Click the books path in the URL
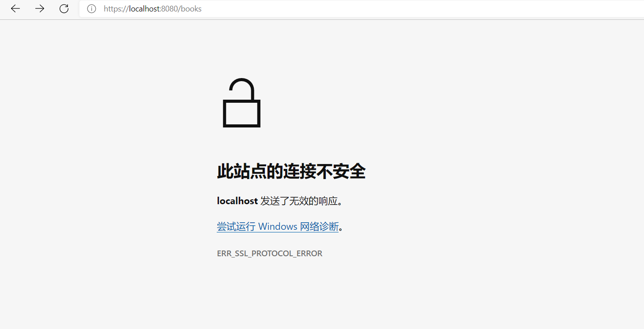The height and width of the screenshot is (329, 644). (191, 9)
